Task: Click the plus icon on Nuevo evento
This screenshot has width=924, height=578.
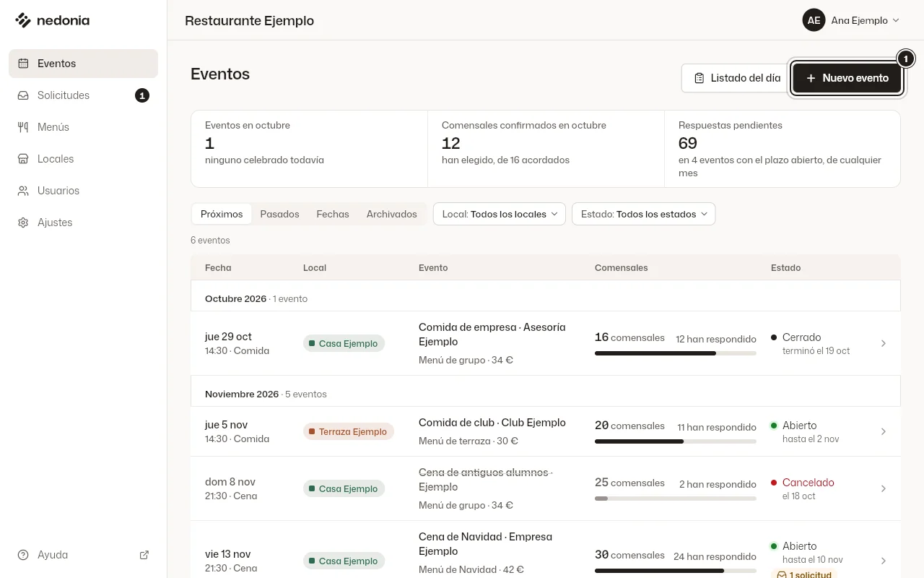Action: point(811,78)
